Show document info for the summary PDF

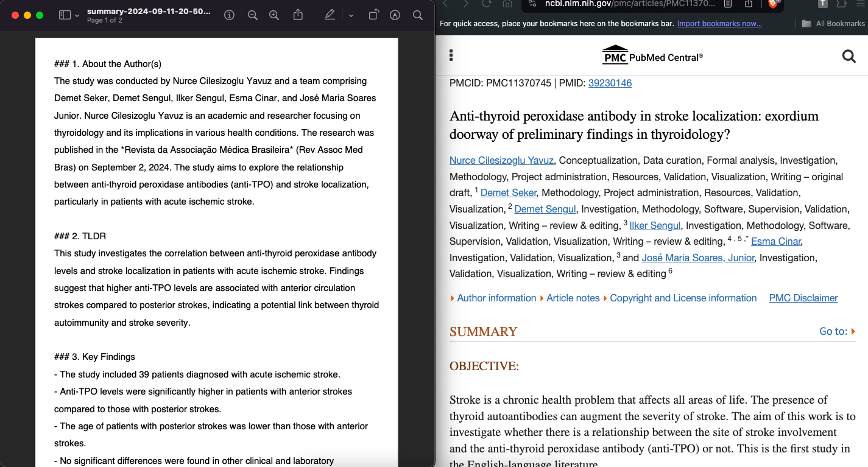(228, 15)
